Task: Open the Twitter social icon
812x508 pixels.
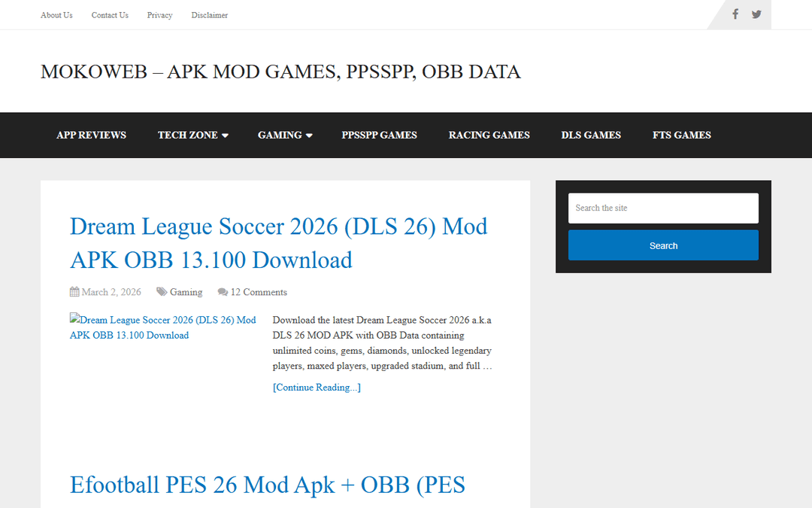Action: coord(756,14)
